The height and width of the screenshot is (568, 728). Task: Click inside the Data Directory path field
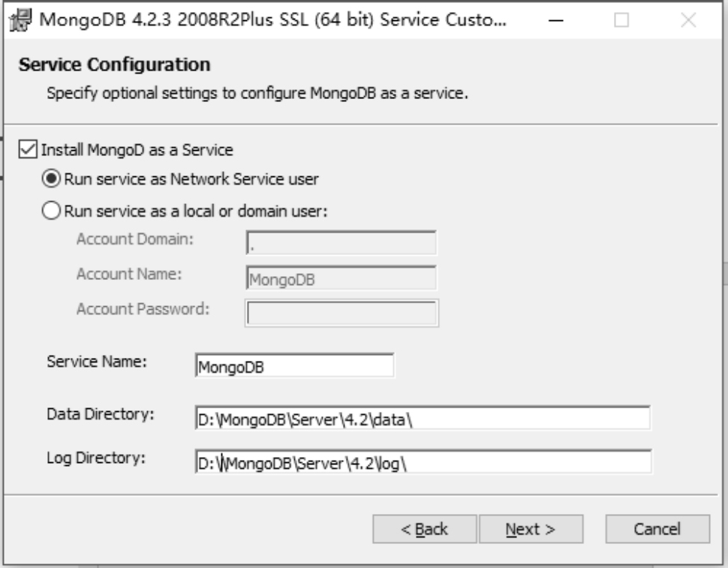(421, 419)
